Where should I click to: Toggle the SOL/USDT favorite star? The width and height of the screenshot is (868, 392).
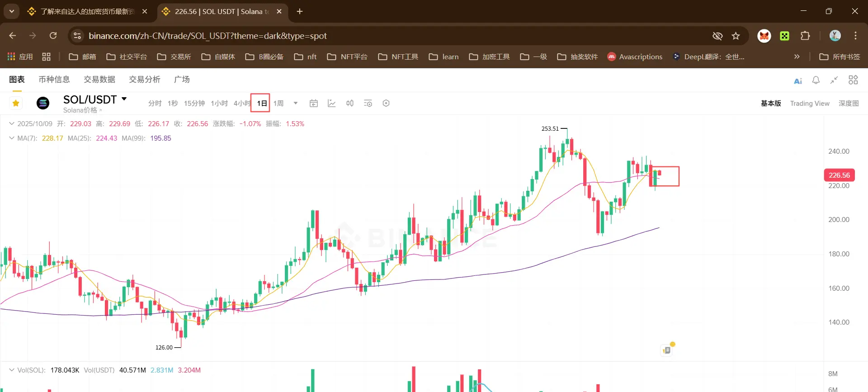point(16,104)
